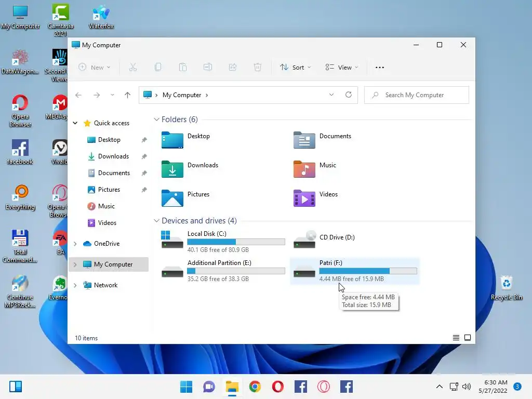Select Additional Partition (E:) drive
This screenshot has height=399, width=532.
223,270
